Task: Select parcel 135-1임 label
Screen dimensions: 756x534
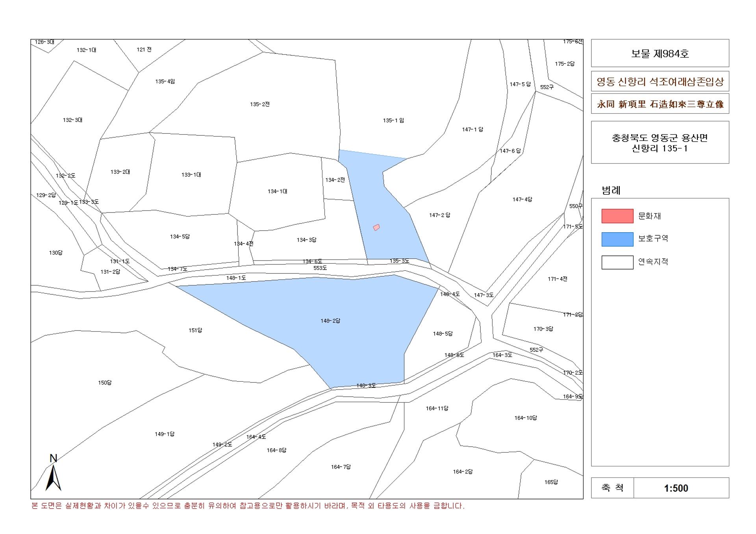Action: (393, 120)
